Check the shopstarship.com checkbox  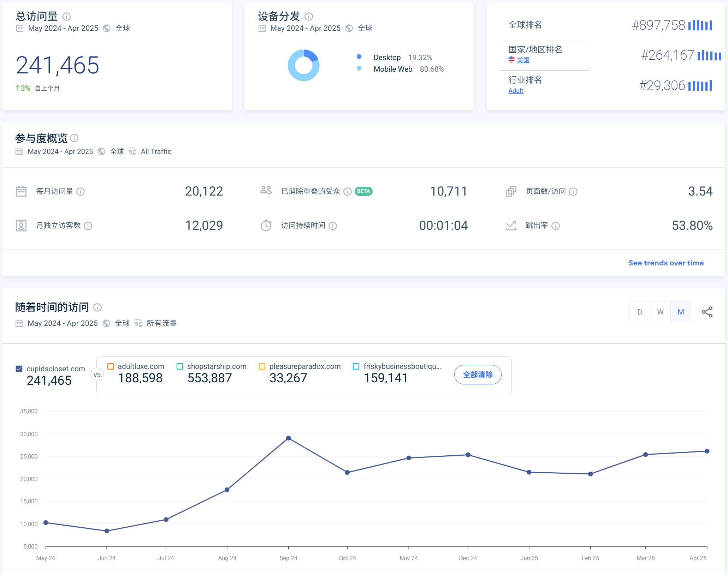(180, 366)
